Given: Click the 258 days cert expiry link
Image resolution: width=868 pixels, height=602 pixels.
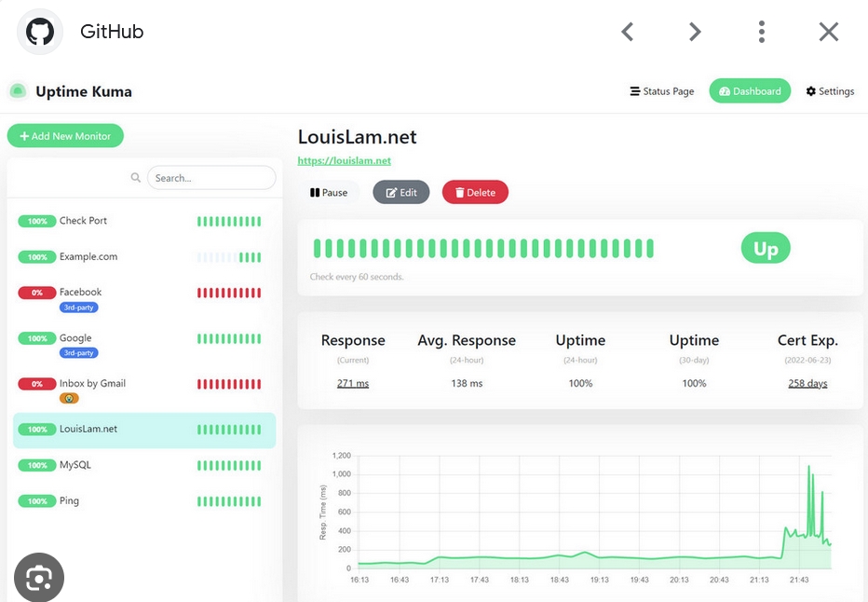Looking at the screenshot, I should [x=807, y=384].
